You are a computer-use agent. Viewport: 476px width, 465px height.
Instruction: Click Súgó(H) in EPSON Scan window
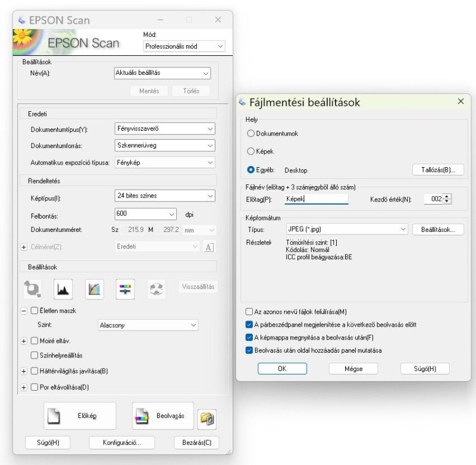pos(48,442)
